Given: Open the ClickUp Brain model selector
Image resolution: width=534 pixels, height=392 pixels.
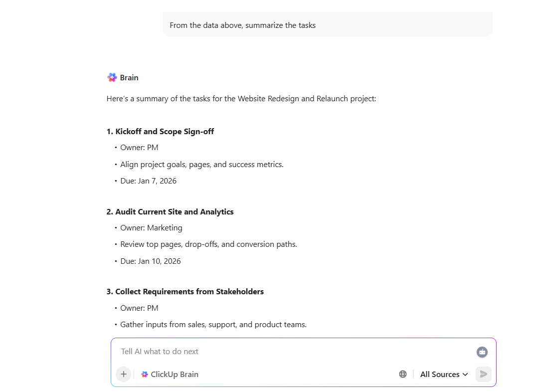Looking at the screenshot, I should tap(170, 374).
